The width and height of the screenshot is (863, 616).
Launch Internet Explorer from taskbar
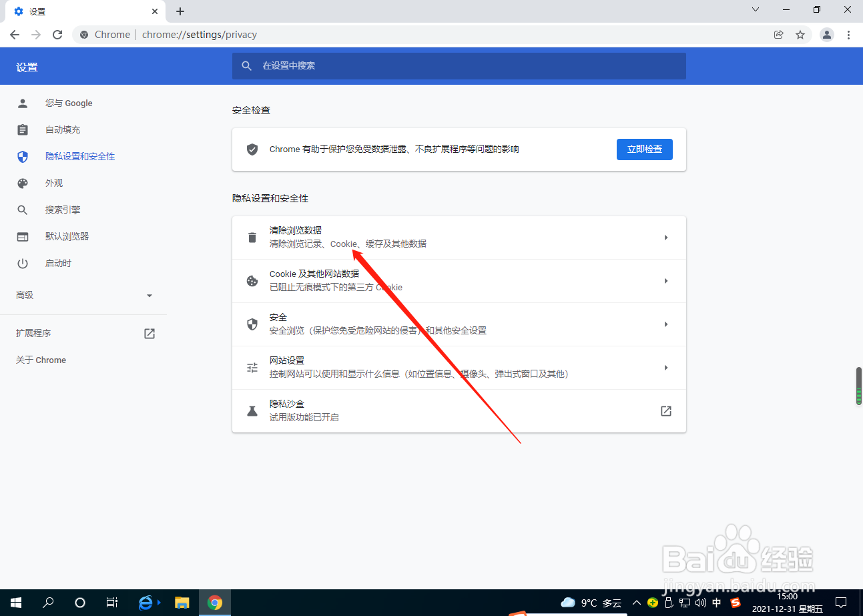147,603
